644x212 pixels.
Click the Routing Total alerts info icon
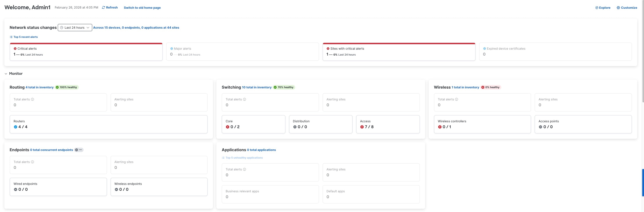pyautogui.click(x=32, y=99)
